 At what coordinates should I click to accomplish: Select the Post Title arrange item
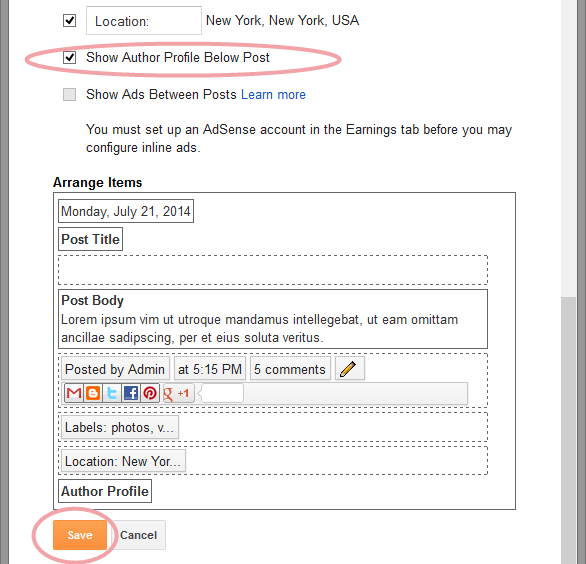90,239
